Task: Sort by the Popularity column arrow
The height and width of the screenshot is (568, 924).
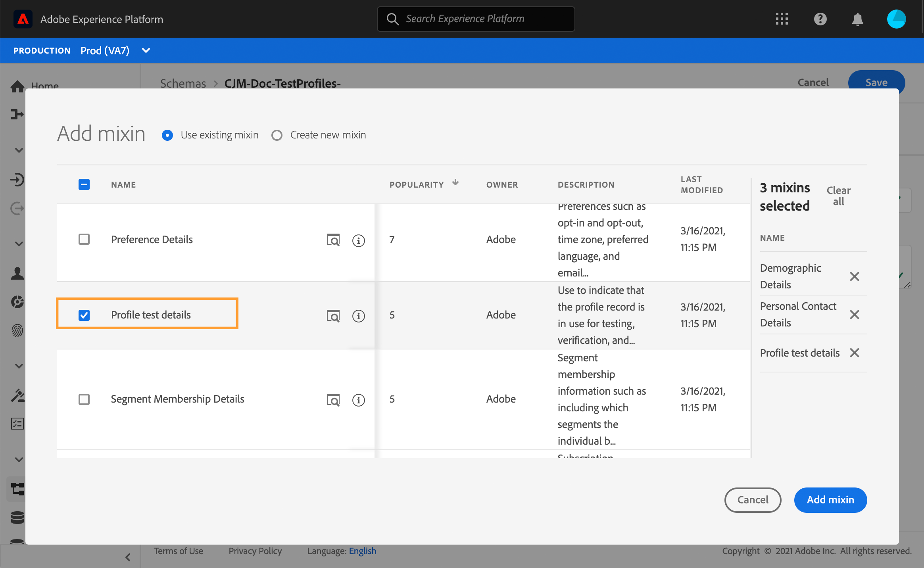Action: click(x=455, y=182)
